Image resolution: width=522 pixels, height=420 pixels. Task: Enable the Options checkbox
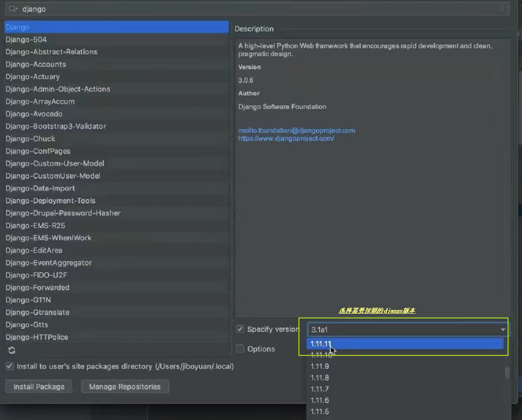(x=240, y=349)
